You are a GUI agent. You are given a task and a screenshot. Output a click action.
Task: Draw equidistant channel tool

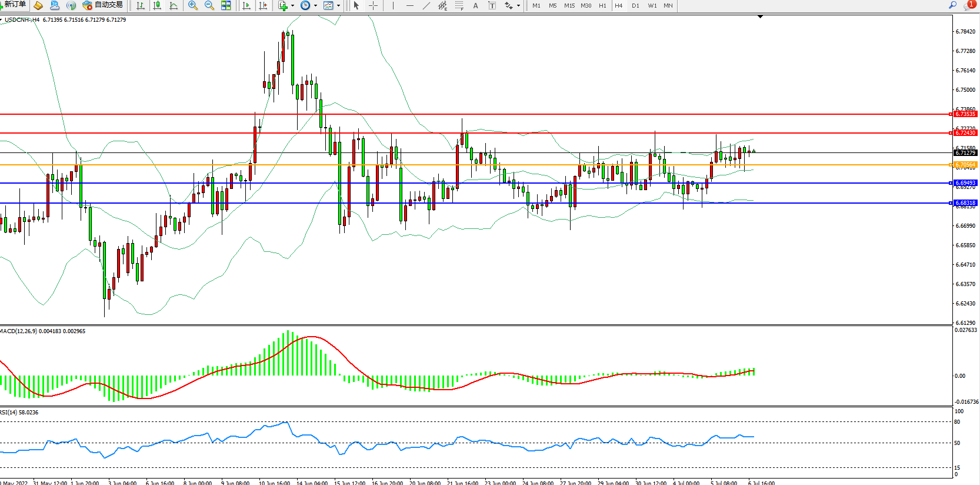pyautogui.click(x=442, y=5)
